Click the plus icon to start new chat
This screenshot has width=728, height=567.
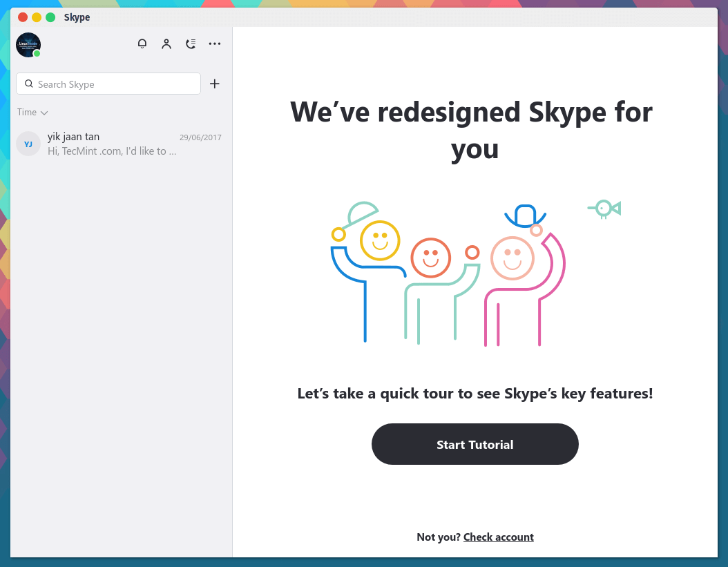point(215,84)
